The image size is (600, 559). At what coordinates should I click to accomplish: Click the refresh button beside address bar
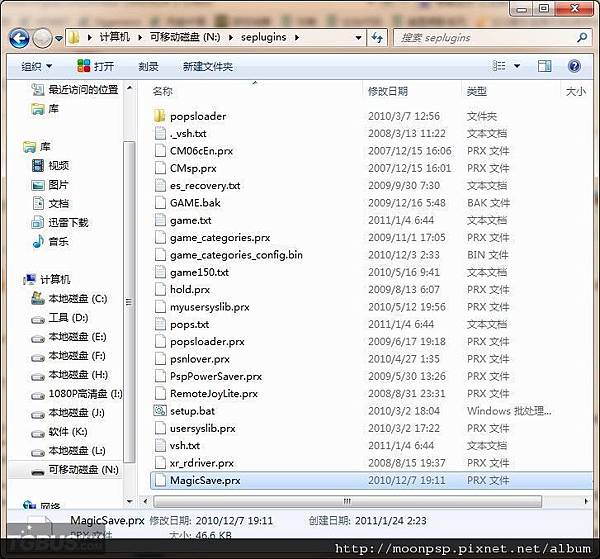(x=377, y=37)
